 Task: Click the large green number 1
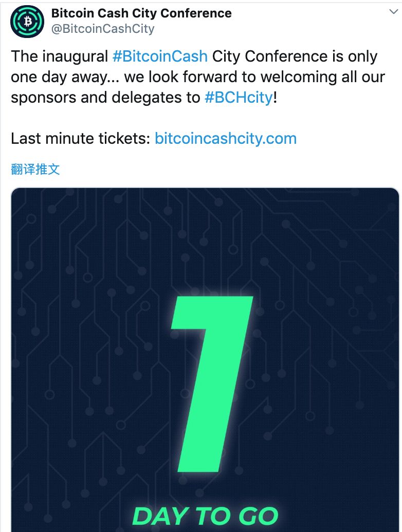[212, 384]
